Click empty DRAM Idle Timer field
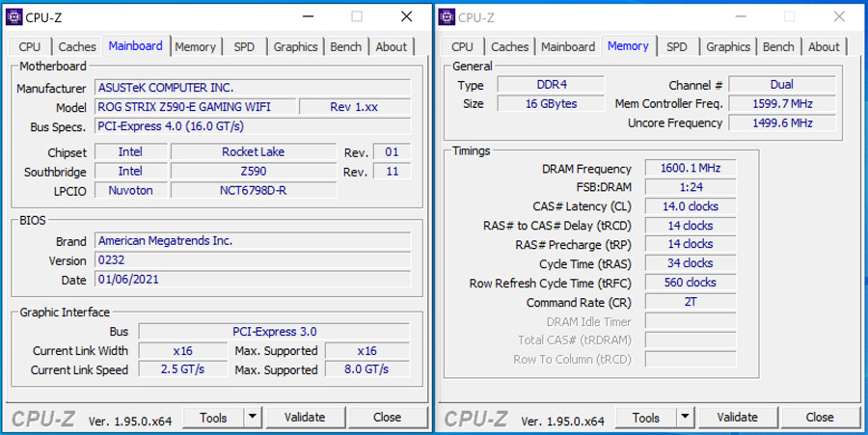The height and width of the screenshot is (435, 868). [691, 321]
